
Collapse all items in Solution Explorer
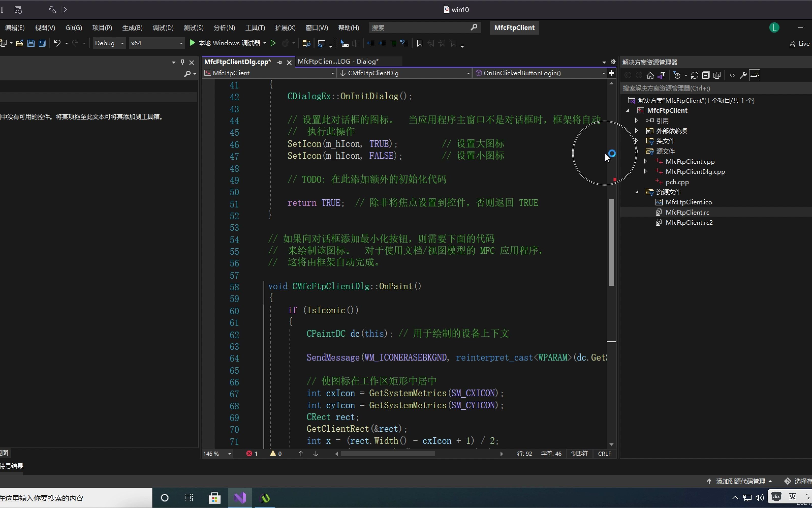click(706, 75)
